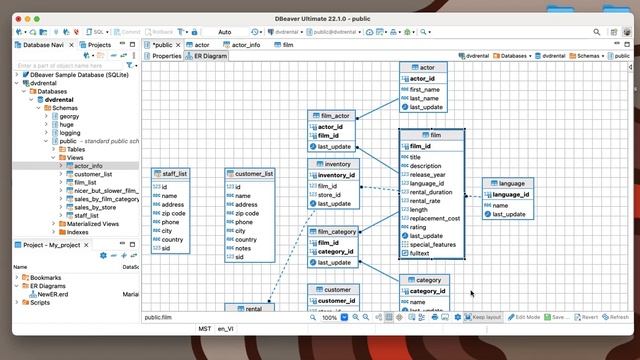The height and width of the screenshot is (360, 640).
Task: Toggle the diagram grid icon
Action: (x=389, y=317)
